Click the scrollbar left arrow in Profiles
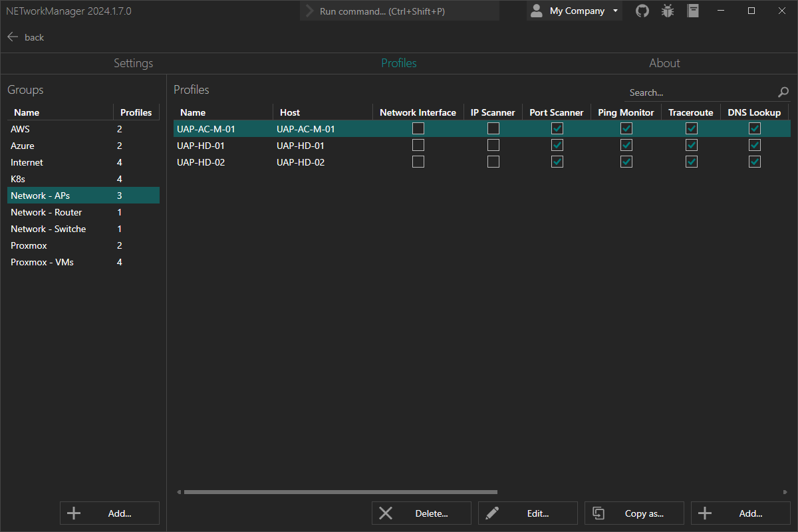798x532 pixels. coord(179,492)
